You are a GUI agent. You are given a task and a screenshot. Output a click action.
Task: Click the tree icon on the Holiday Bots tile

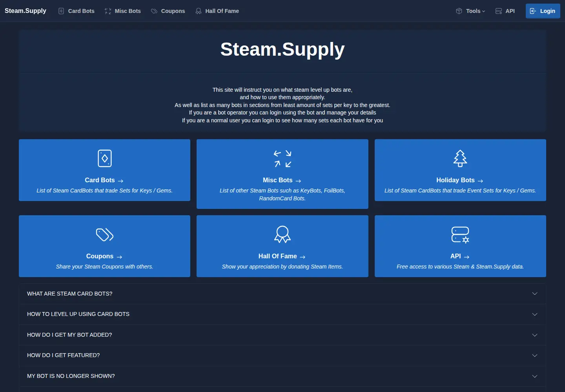click(460, 158)
